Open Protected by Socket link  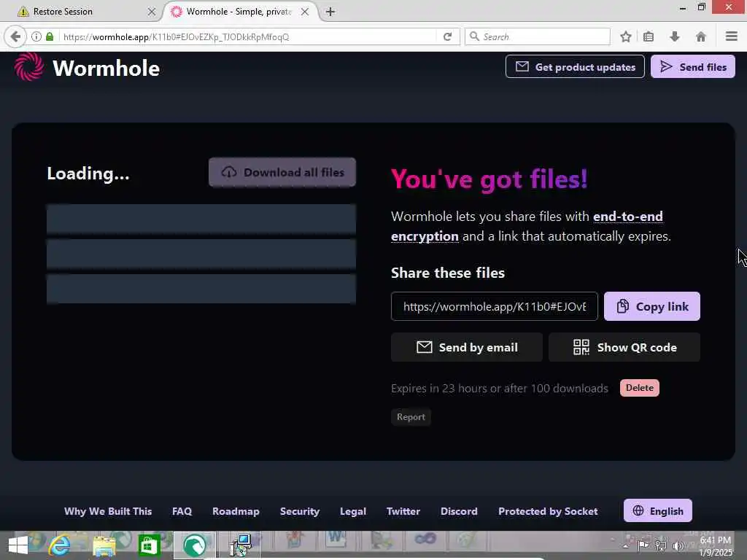tap(548, 511)
